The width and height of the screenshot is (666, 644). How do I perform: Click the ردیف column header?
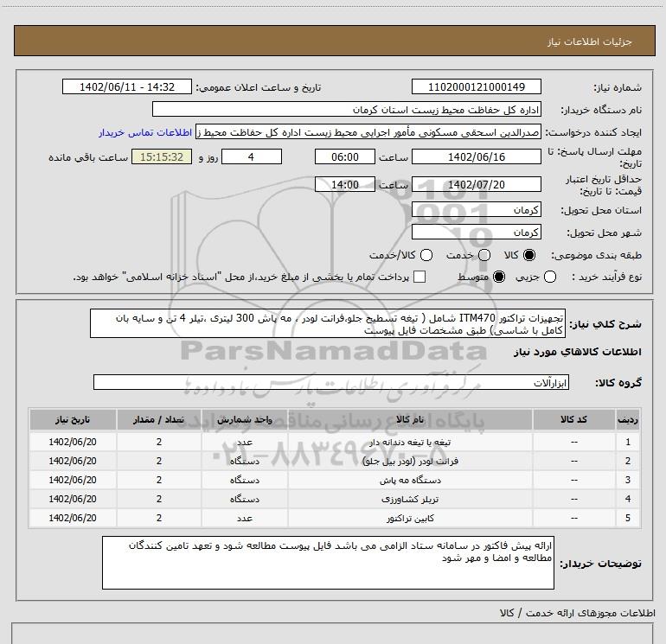click(x=628, y=419)
